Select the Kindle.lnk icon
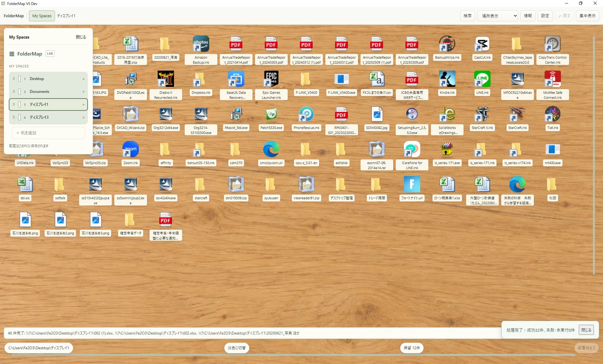Viewport: 603px width, 364px height. pyautogui.click(x=447, y=79)
